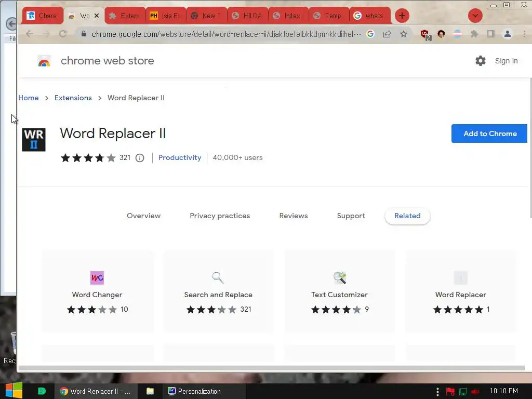Go to Extensions breadcrumb link
Screen dimensions: 532x399
[73, 98]
